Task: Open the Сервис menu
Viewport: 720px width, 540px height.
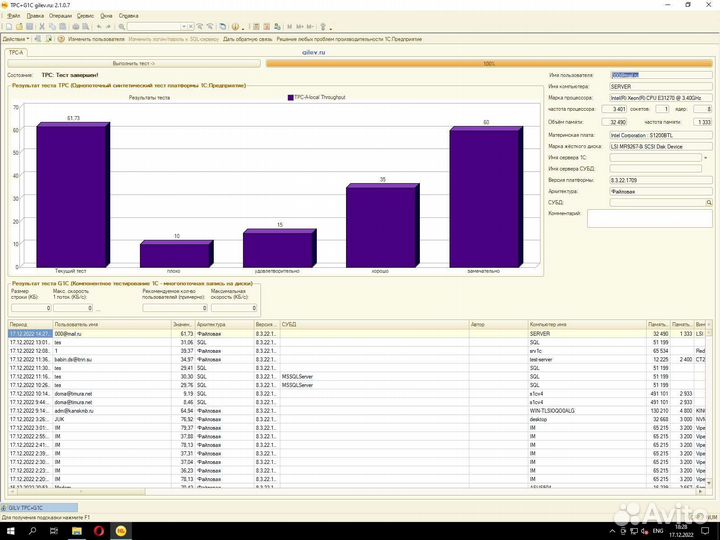Action: (86, 16)
